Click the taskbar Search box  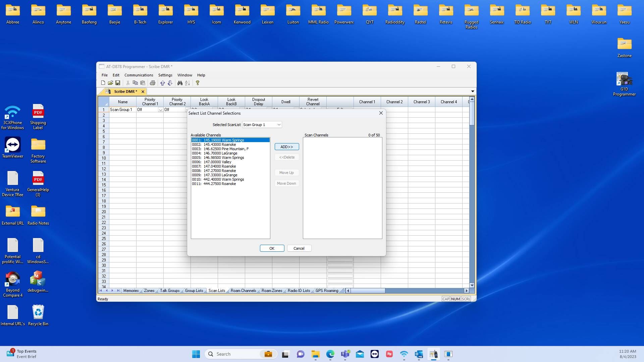click(x=241, y=354)
